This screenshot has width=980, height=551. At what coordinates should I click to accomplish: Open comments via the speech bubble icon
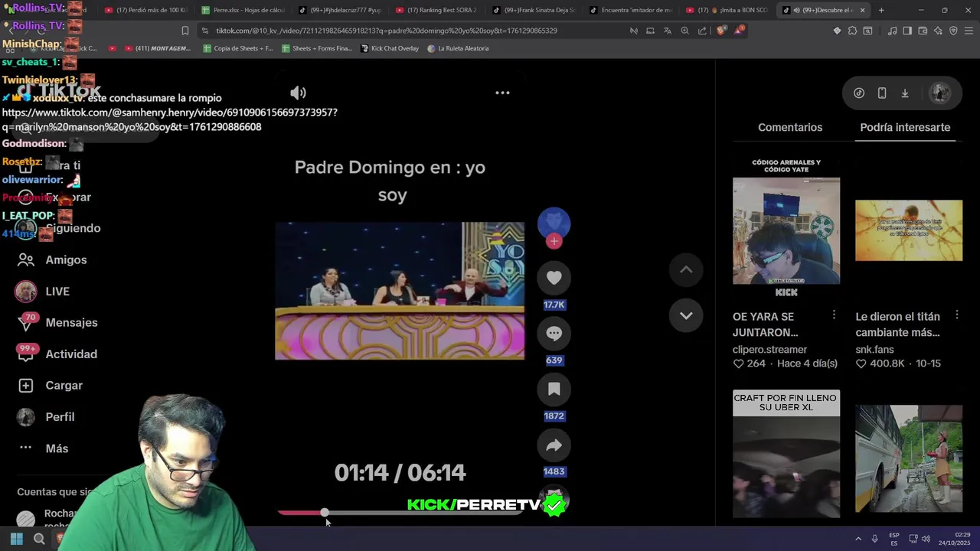click(x=554, y=334)
